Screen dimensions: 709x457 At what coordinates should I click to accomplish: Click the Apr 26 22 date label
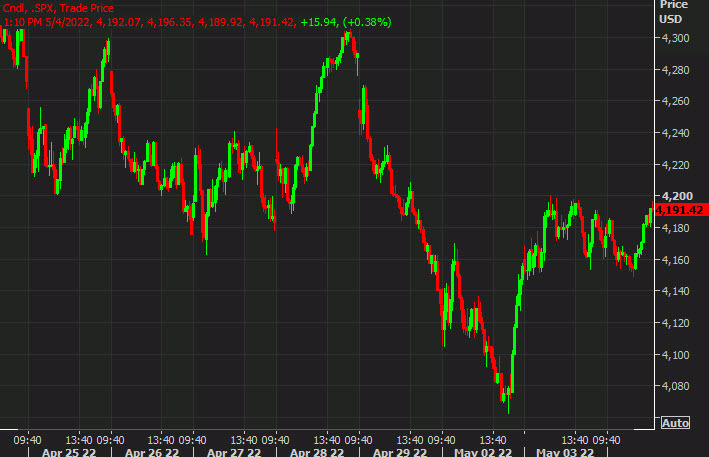pos(152,452)
